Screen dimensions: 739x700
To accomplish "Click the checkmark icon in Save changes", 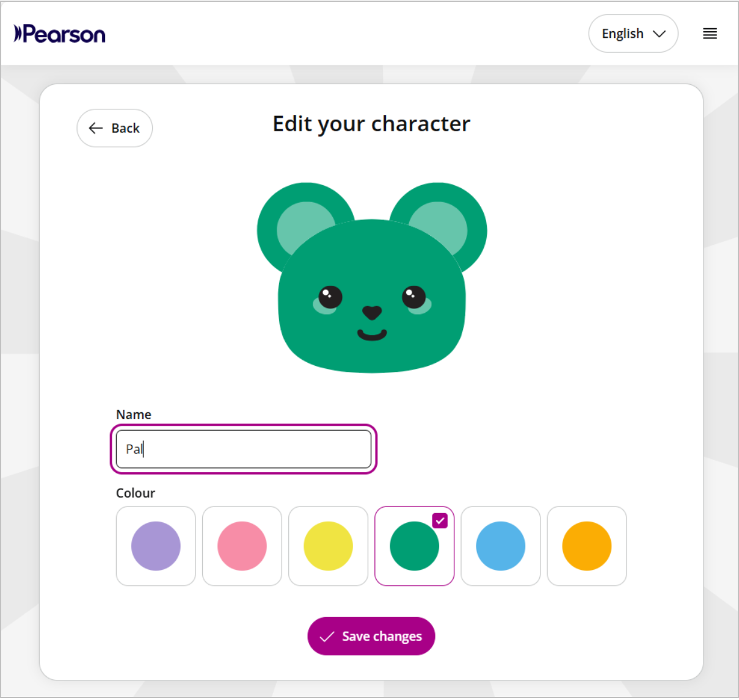I will 327,636.
